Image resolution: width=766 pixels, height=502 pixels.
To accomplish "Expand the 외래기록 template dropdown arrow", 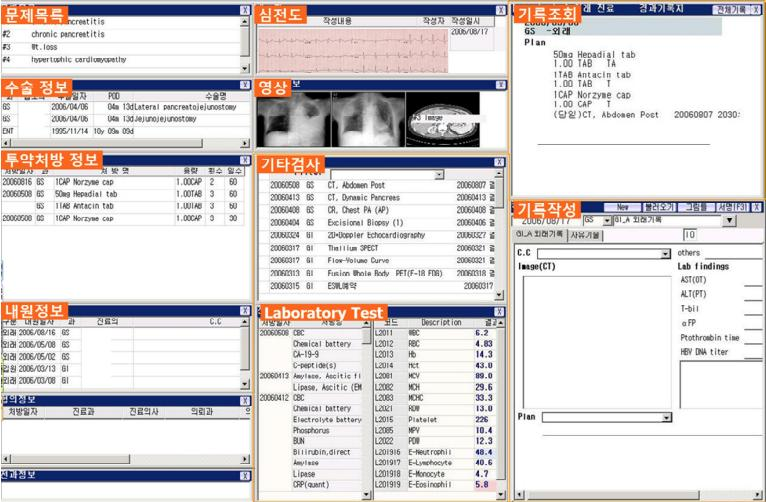I will pyautogui.click(x=729, y=221).
